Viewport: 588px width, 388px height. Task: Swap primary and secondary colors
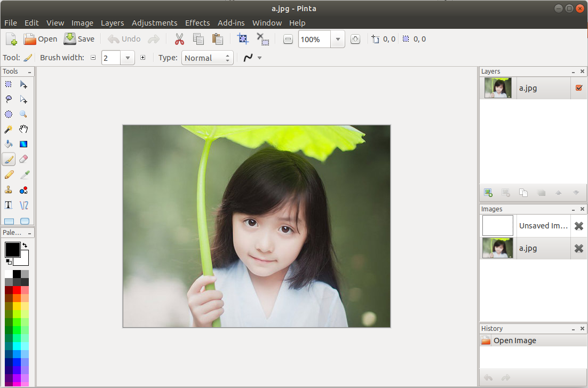[x=25, y=246]
